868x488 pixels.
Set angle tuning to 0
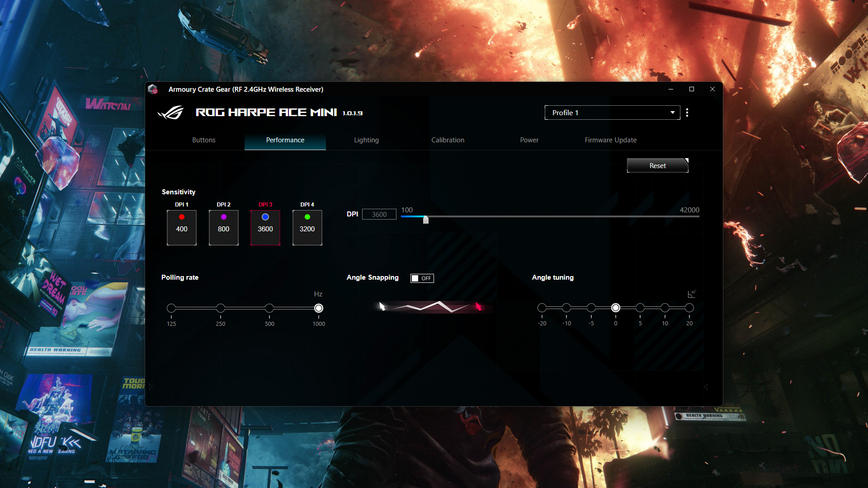click(x=616, y=308)
